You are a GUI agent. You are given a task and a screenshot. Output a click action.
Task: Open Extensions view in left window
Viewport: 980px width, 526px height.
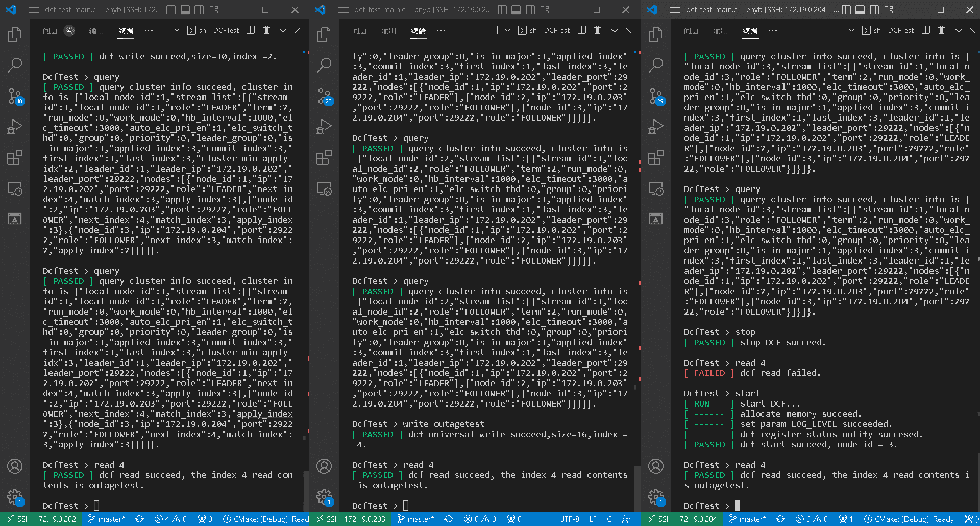point(15,157)
